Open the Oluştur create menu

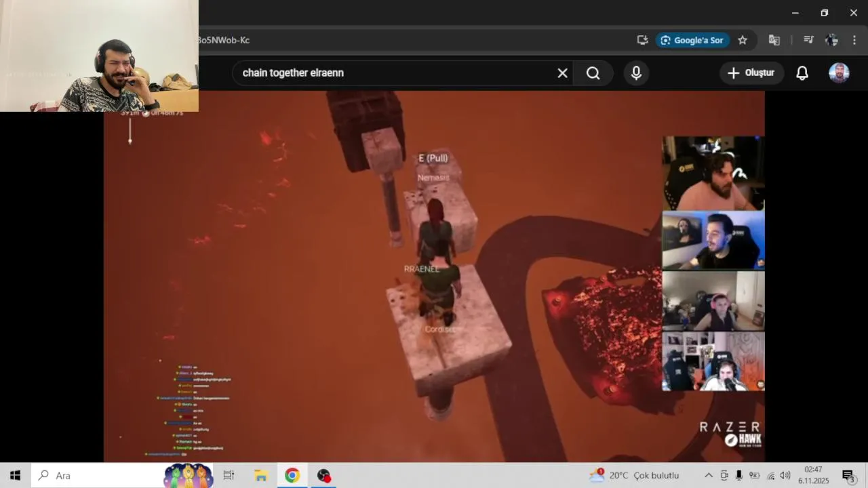pos(751,73)
